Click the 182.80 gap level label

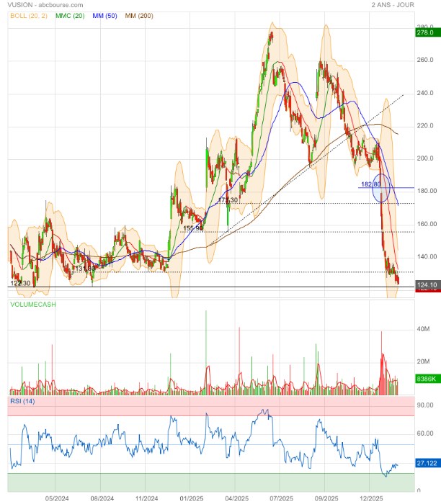[371, 184]
